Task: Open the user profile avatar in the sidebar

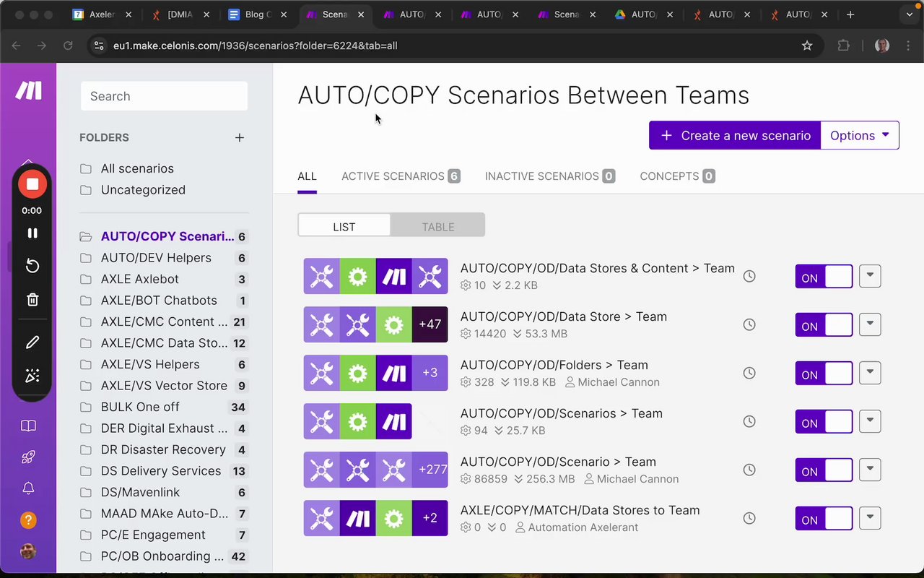Action: coord(28,552)
